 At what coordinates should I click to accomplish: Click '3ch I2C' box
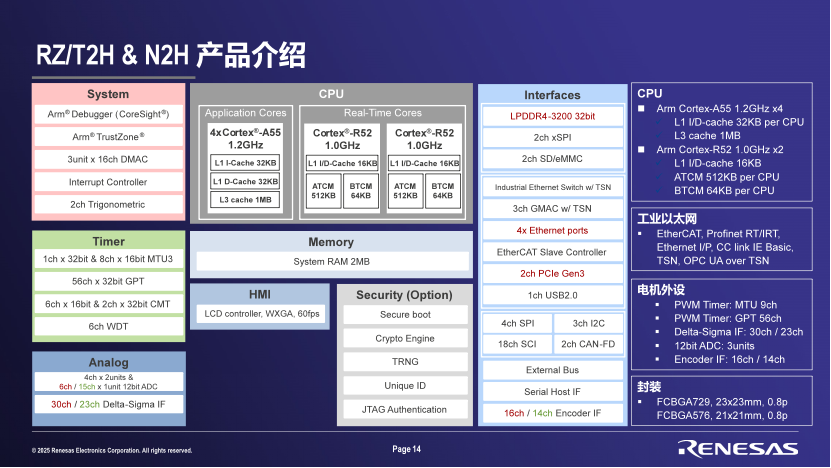point(588,323)
